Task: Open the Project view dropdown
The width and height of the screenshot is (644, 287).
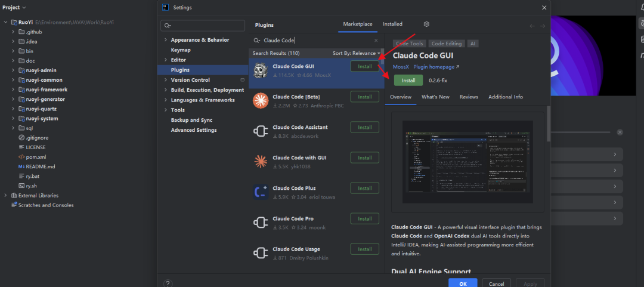Action: tap(14, 7)
